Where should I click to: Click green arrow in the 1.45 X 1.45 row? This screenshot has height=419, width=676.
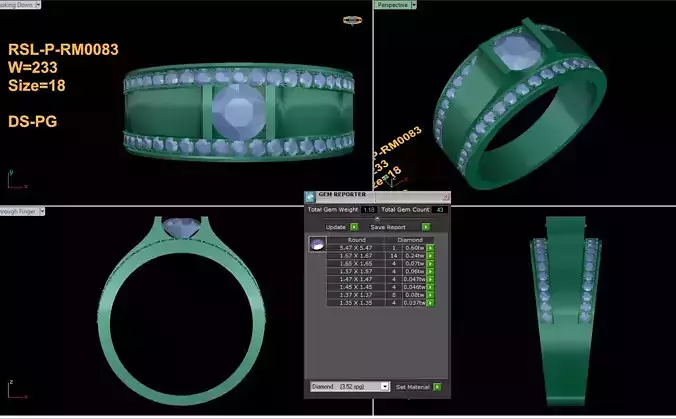pos(430,287)
